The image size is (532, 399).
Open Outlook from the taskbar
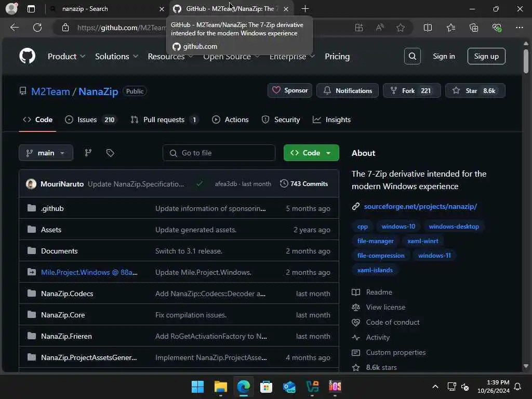pos(289,387)
